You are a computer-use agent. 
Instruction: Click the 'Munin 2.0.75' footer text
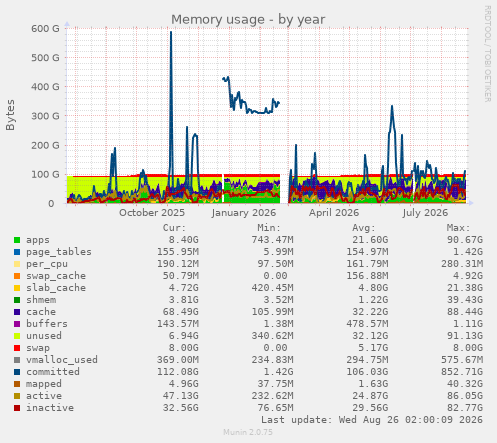coord(248,432)
